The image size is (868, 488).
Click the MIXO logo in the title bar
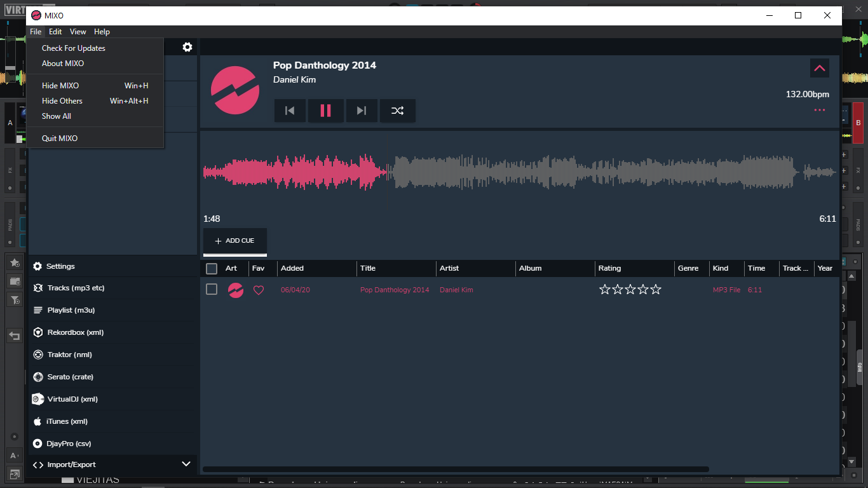coord(36,15)
